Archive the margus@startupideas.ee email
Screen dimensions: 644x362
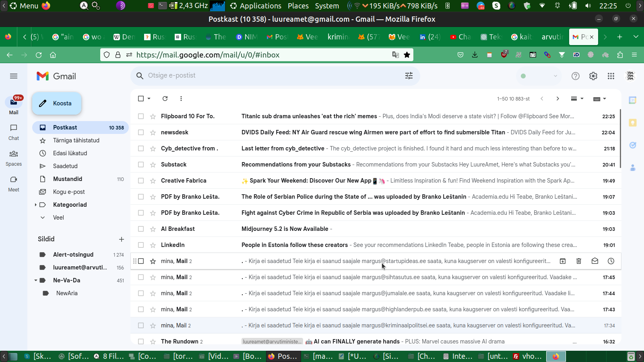coord(563,261)
